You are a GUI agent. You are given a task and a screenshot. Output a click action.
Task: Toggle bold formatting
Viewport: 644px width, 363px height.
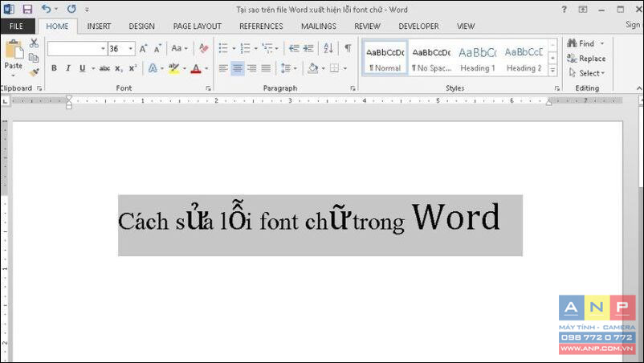coord(54,68)
